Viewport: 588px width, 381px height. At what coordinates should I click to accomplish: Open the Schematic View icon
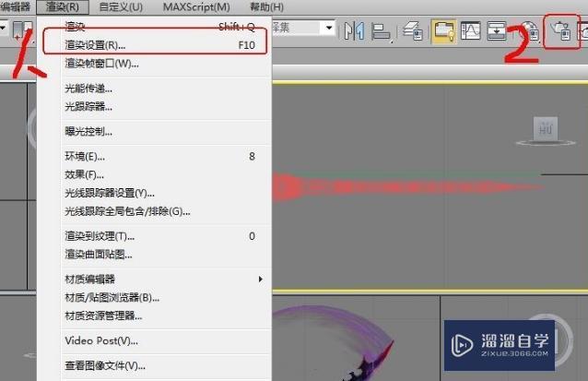(497, 30)
